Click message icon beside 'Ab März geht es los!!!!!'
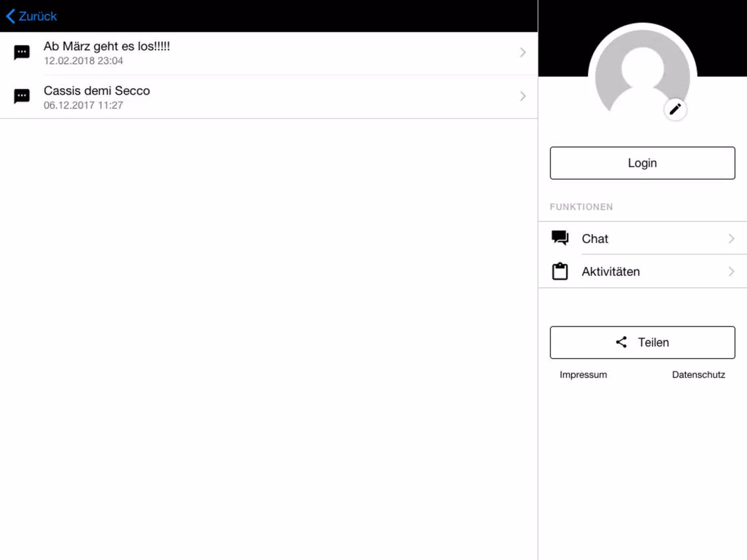Screen dimensions: 747x560 coord(22,53)
